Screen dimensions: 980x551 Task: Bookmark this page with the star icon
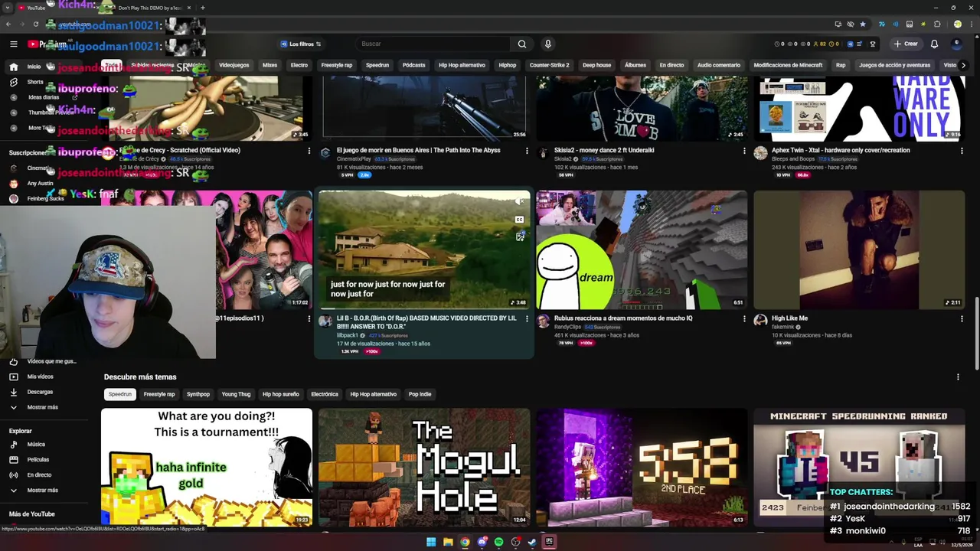pos(863,24)
